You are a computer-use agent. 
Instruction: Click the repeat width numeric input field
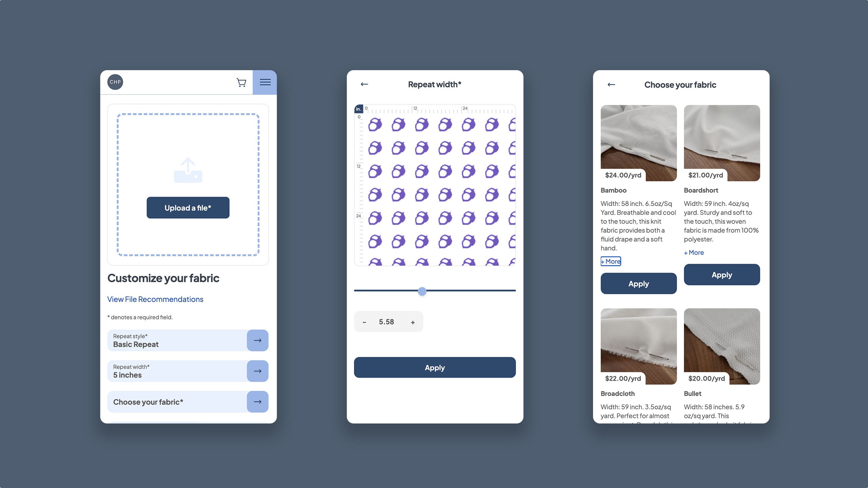(387, 322)
